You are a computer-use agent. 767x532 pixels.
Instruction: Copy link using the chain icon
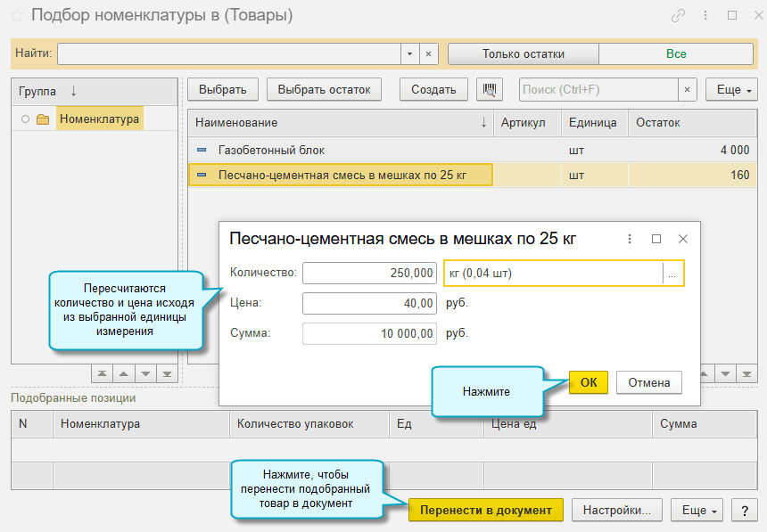click(678, 16)
